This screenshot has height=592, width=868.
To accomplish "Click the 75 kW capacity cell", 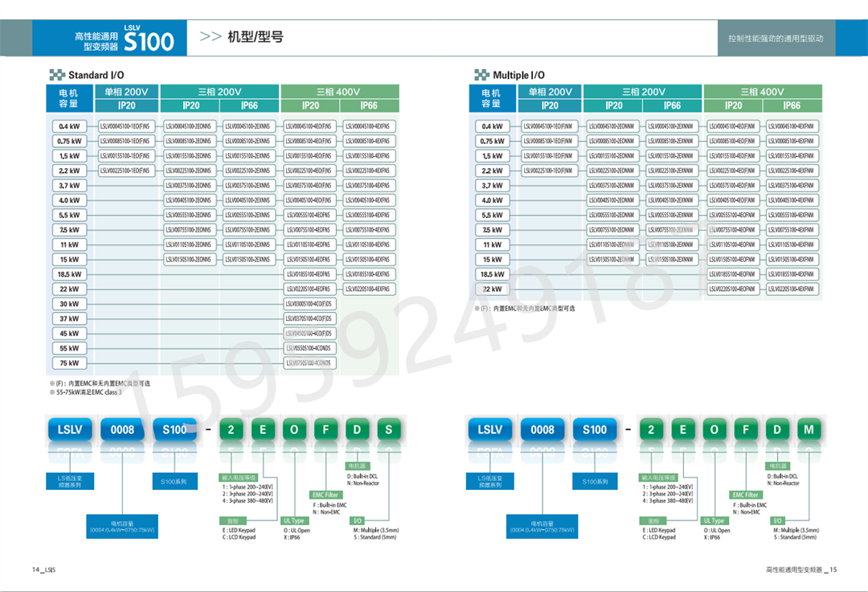I will point(69,364).
